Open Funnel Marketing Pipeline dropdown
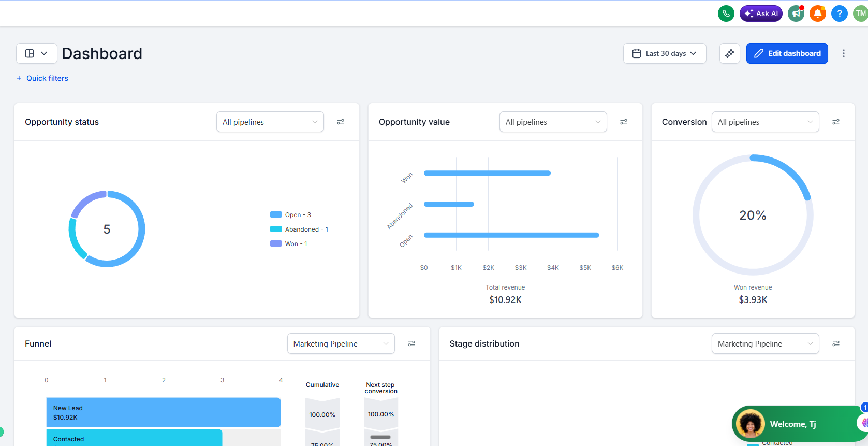868x446 pixels. click(x=341, y=343)
